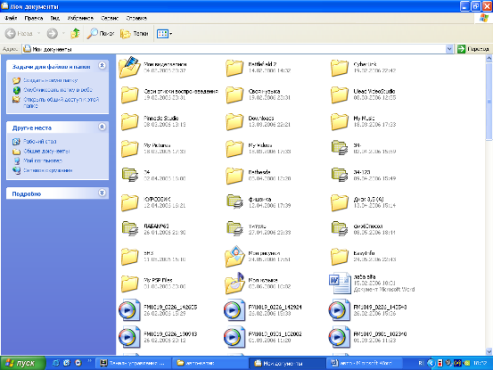Switch to Панель управления taskbar window

[x=133, y=363]
